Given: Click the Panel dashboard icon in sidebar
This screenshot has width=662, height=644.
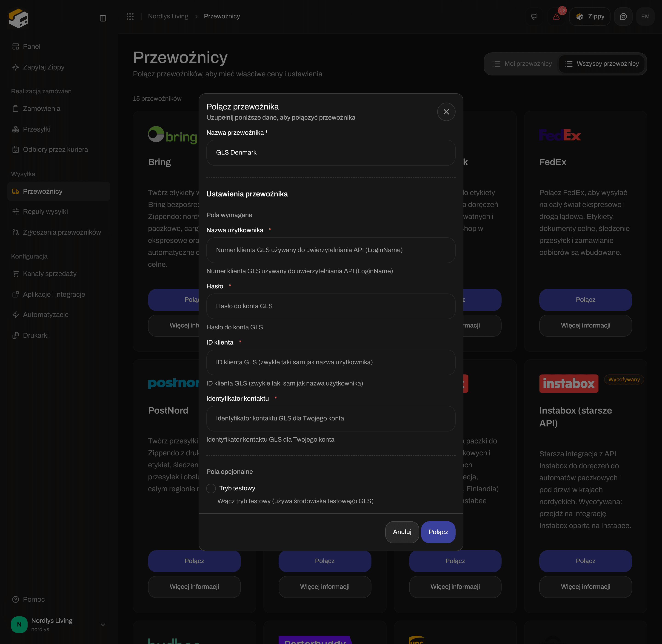Looking at the screenshot, I should coord(16,46).
